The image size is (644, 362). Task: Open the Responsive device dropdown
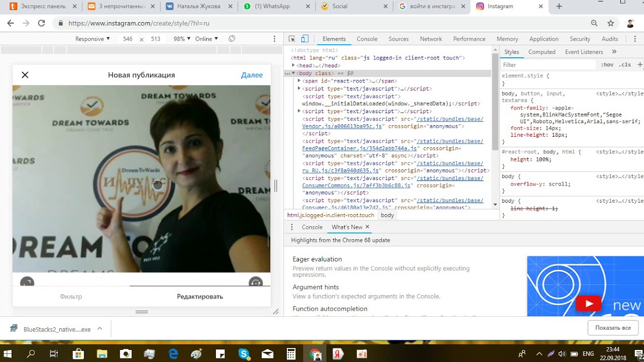(x=93, y=39)
